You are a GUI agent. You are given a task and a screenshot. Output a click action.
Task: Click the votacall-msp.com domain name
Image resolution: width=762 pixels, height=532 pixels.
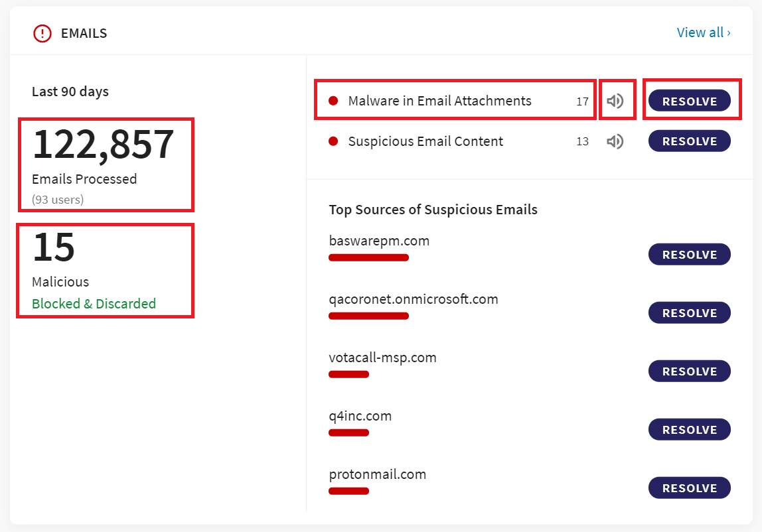(x=382, y=358)
